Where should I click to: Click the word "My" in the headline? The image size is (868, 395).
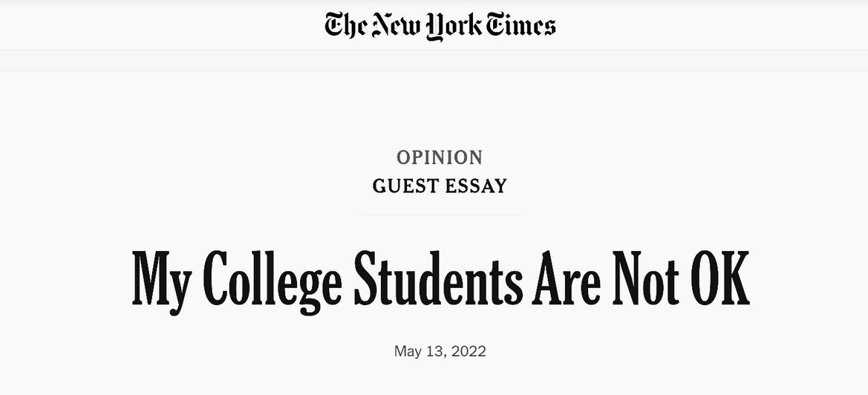coord(162,282)
